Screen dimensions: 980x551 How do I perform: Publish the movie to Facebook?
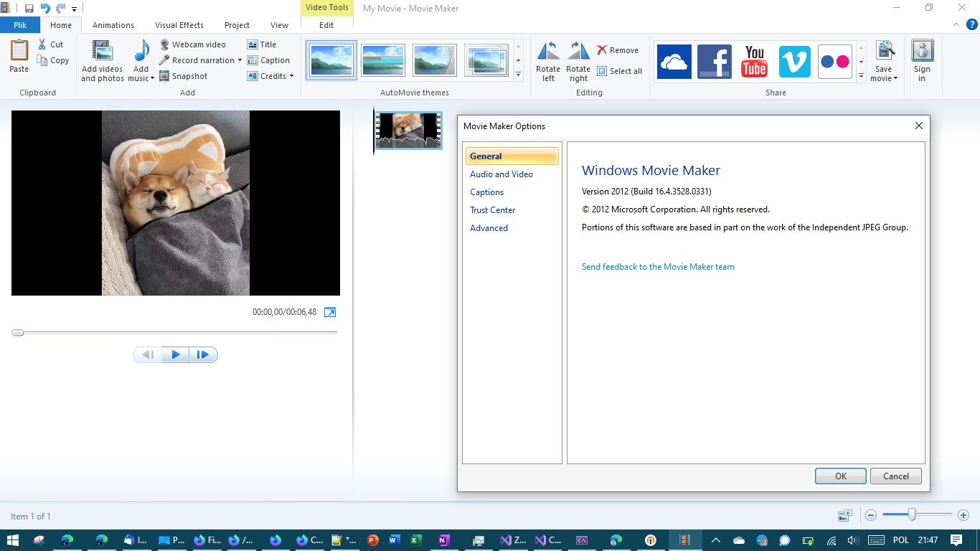714,61
